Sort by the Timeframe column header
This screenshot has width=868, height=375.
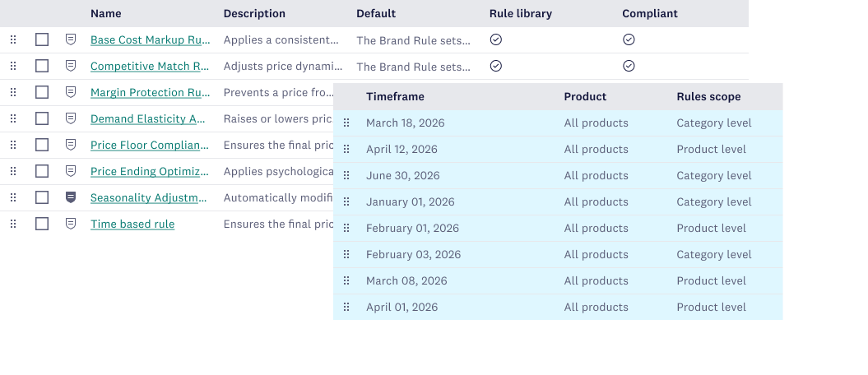click(x=395, y=96)
